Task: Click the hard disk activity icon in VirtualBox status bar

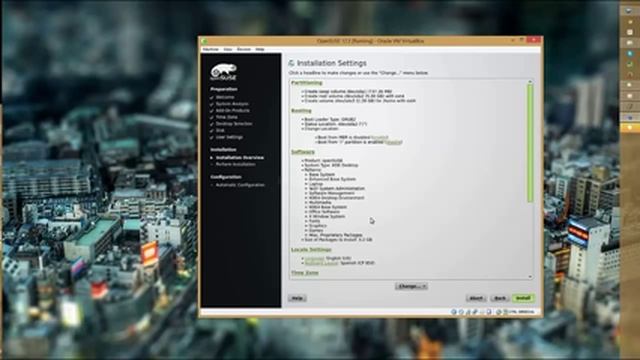Action: [x=453, y=312]
